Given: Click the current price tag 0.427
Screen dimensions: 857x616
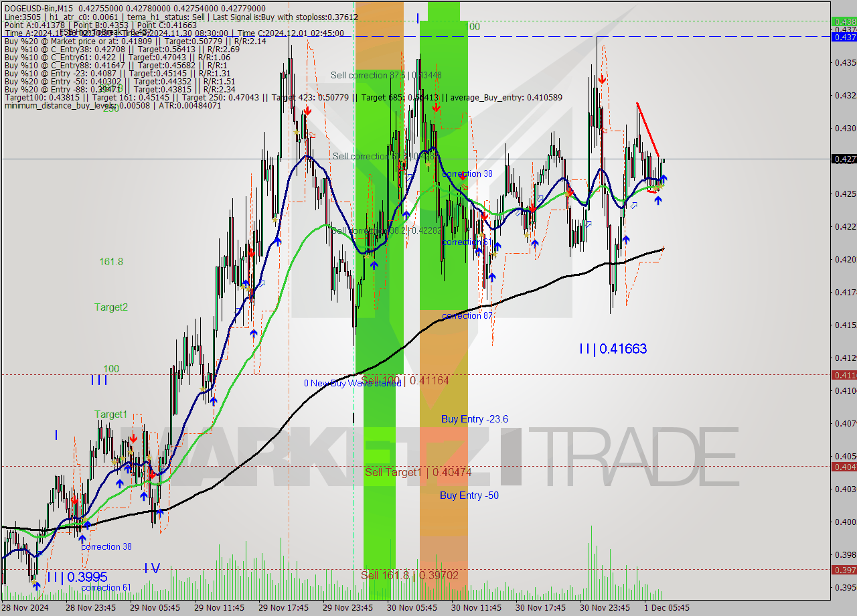Looking at the screenshot, I should pyautogui.click(x=844, y=159).
